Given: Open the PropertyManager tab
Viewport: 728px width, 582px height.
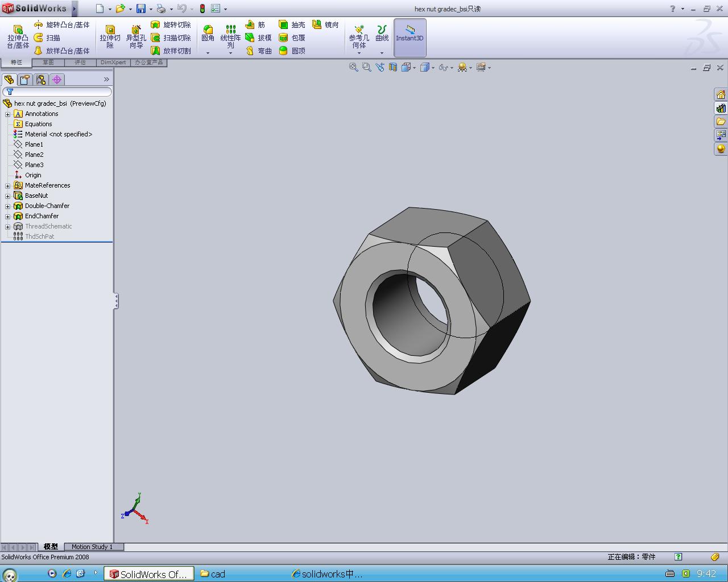Looking at the screenshot, I should click(24, 80).
